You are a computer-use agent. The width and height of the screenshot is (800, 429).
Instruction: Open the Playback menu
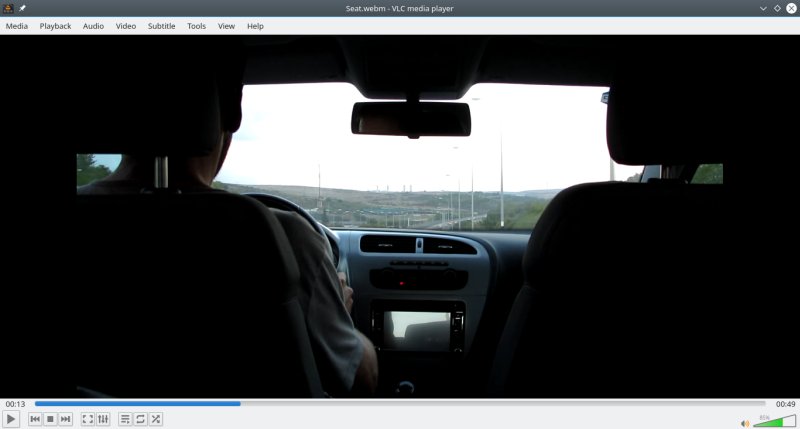(55, 26)
